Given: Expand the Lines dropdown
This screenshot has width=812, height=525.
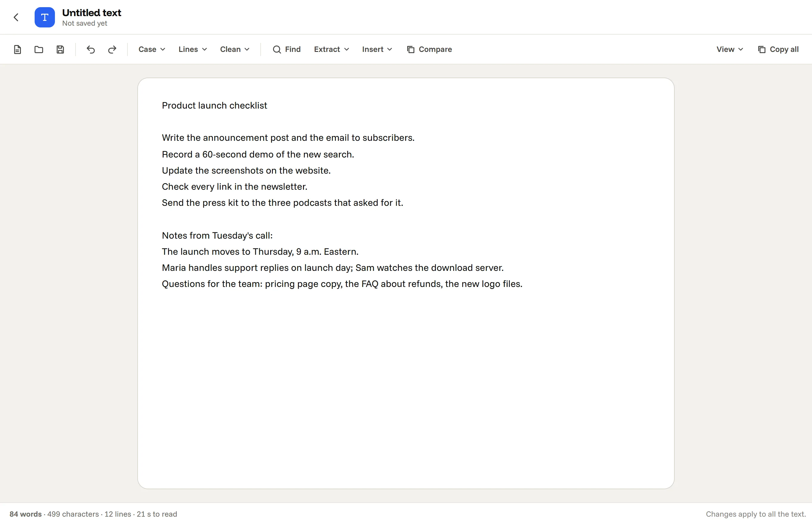Looking at the screenshot, I should click(193, 50).
